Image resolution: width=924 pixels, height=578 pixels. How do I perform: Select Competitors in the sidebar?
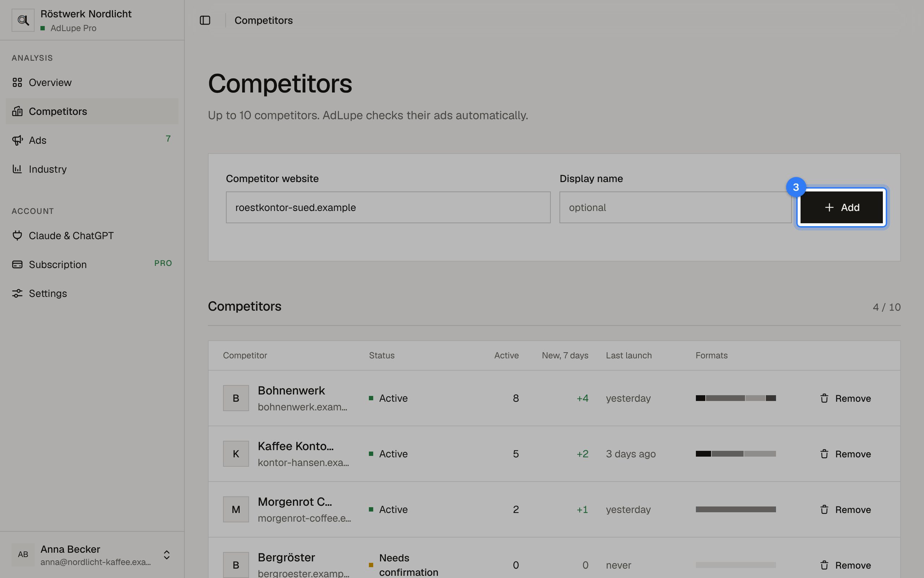(92, 111)
